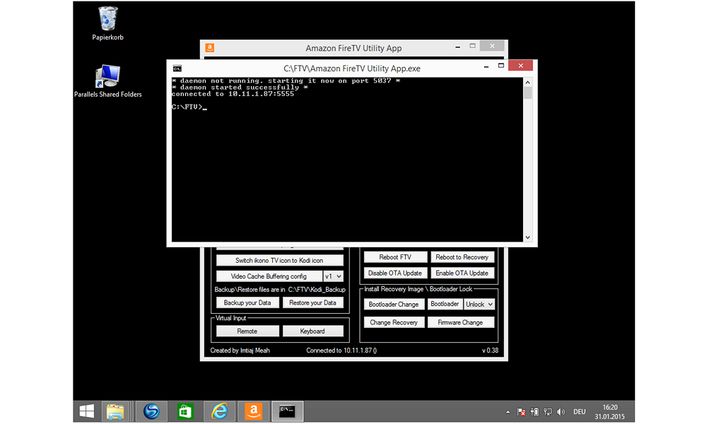Image resolution: width=708 pixels, height=424 pixels.
Task: Click the C:\FTV> command prompt line
Action: pos(187,107)
